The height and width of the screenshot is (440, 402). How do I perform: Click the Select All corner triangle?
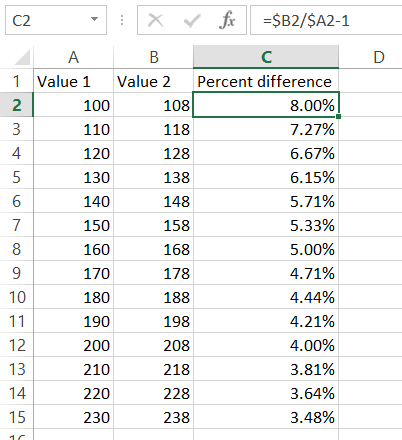[23, 57]
